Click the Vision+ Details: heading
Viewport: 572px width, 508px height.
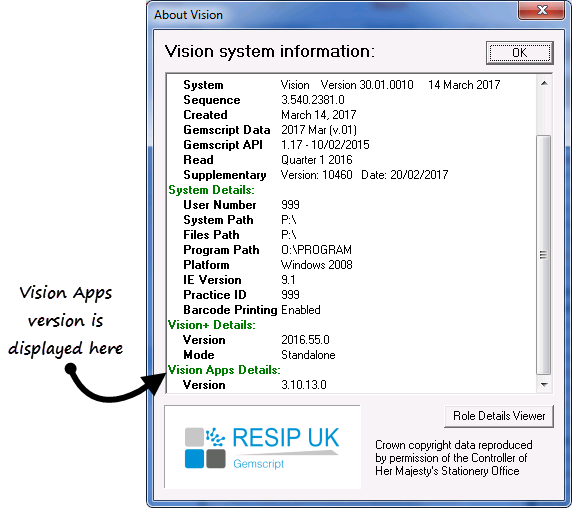(212, 325)
